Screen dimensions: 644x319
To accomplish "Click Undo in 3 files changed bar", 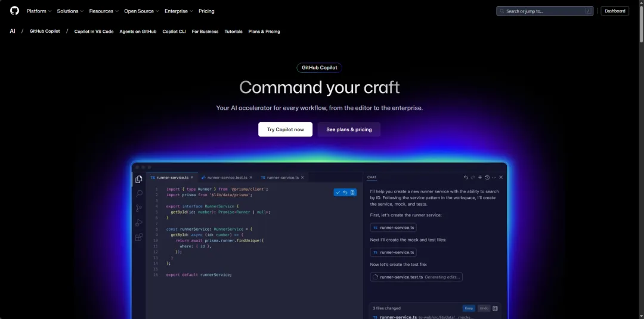I will [484, 308].
